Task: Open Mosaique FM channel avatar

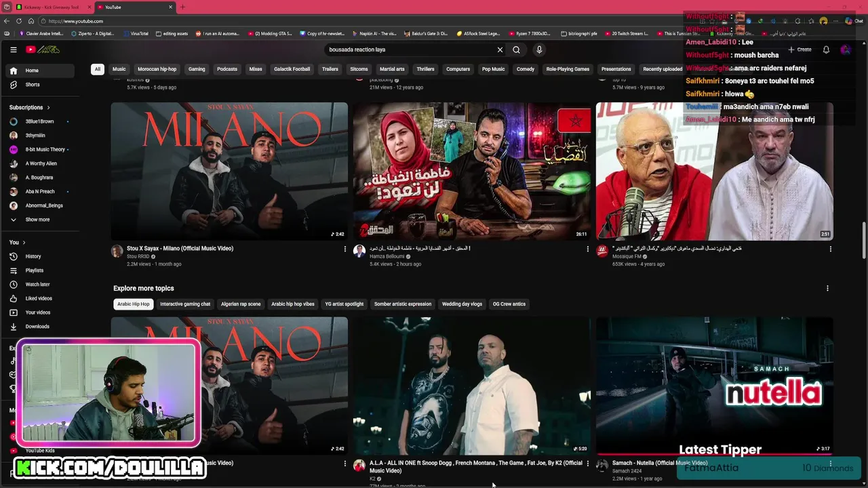Action: [602, 251]
